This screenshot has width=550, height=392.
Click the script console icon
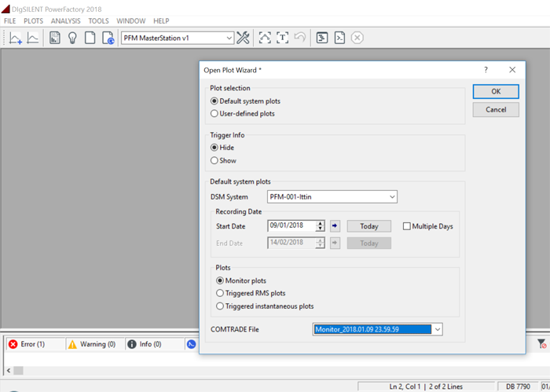339,38
